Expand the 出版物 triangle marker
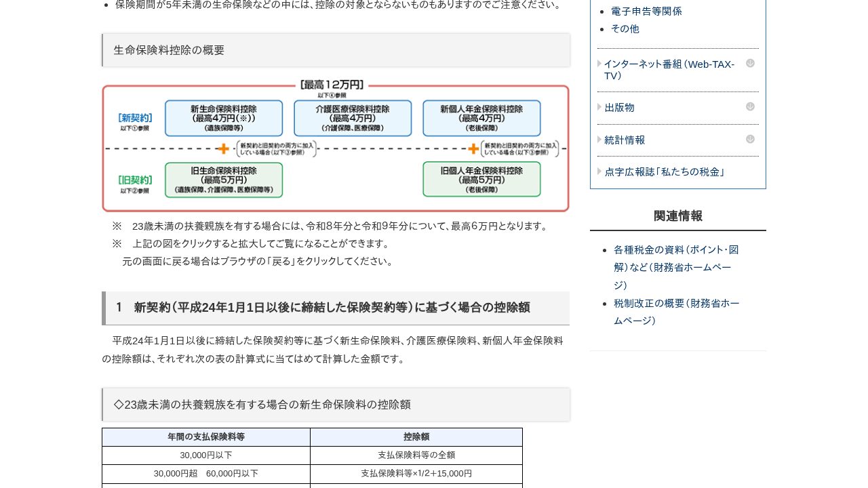Screen dimensions: 868x488 (x=599, y=107)
